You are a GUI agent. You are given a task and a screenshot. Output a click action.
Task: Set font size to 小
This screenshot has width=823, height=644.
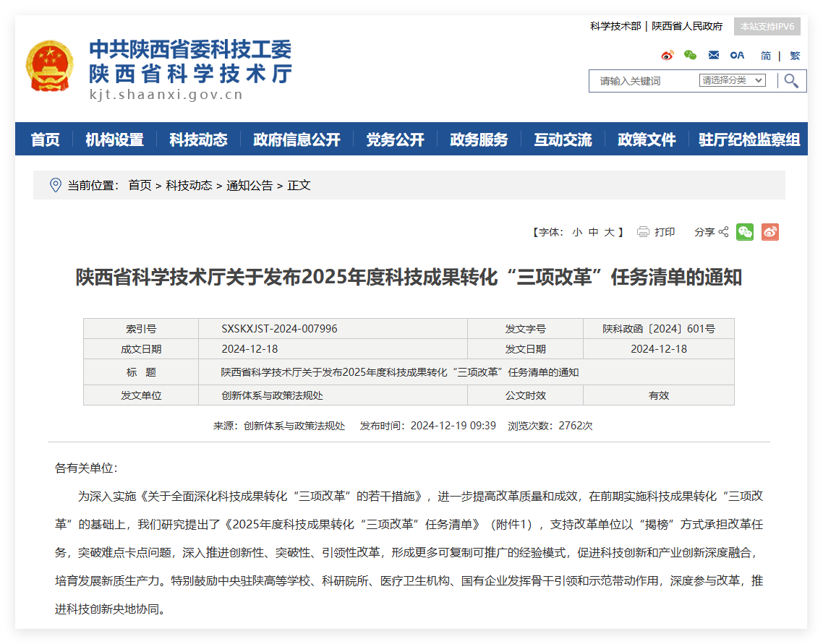tap(577, 232)
